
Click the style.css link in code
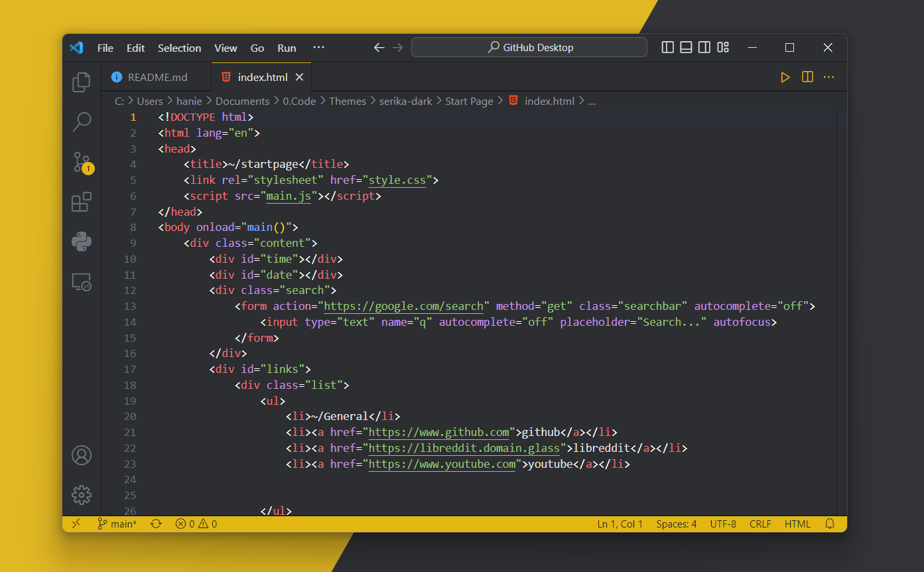[x=397, y=180]
